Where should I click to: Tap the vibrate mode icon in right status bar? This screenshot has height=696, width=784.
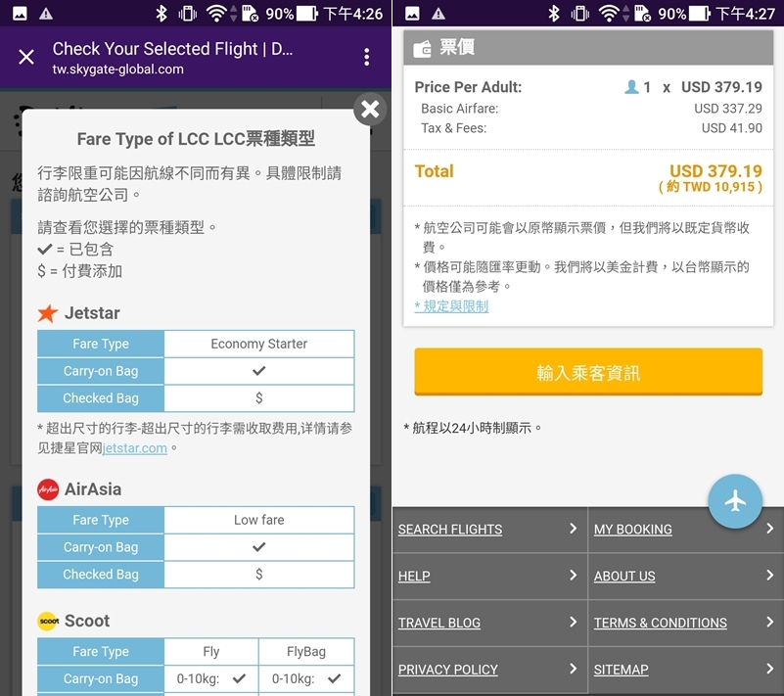(580, 14)
